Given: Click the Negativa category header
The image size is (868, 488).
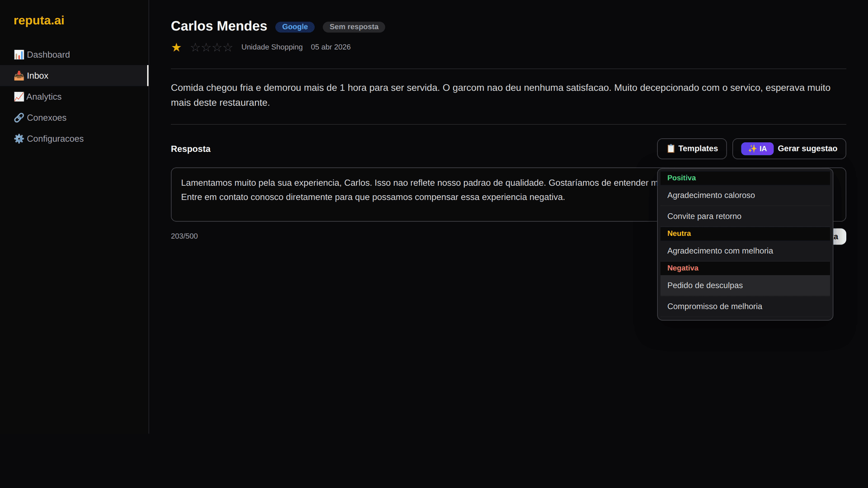Looking at the screenshot, I should (745, 268).
